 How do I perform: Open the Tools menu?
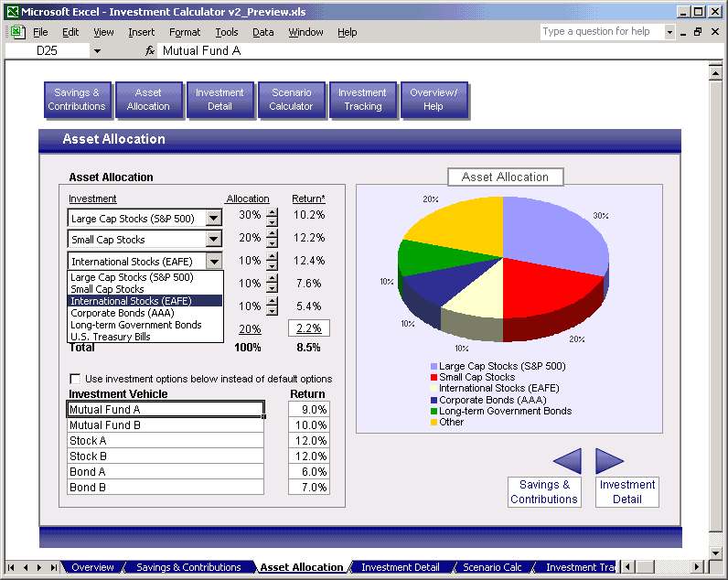[x=226, y=32]
